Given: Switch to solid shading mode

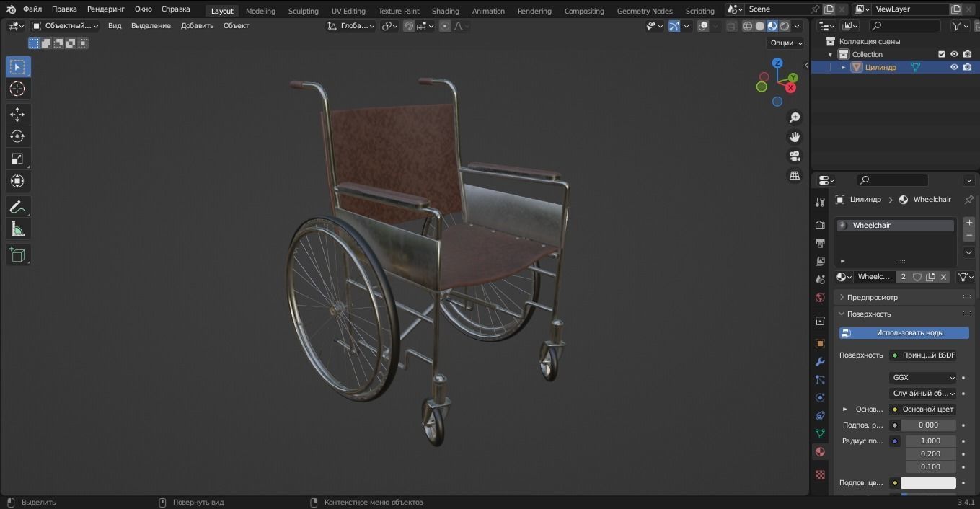Looking at the screenshot, I should 760,26.
